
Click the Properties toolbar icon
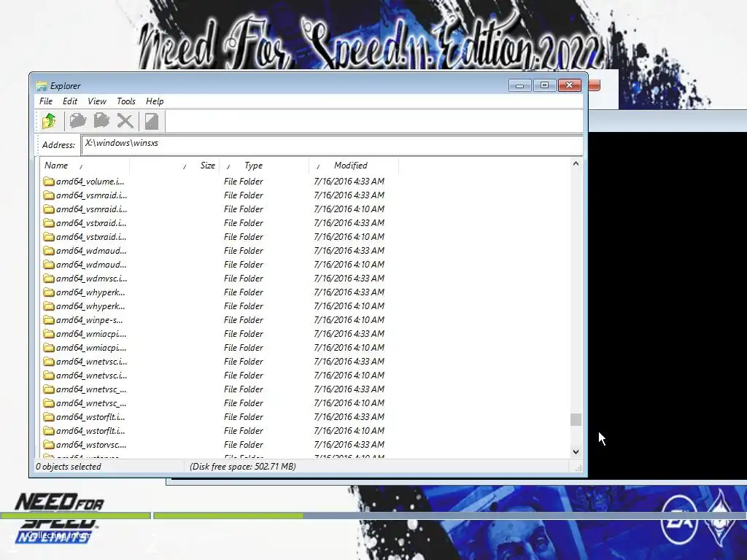[x=152, y=121]
